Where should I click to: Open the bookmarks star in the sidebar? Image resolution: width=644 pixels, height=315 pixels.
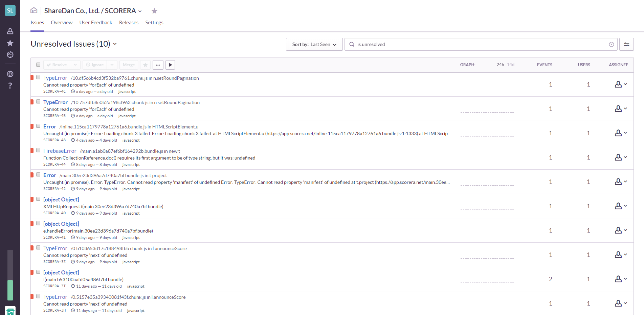10,43
